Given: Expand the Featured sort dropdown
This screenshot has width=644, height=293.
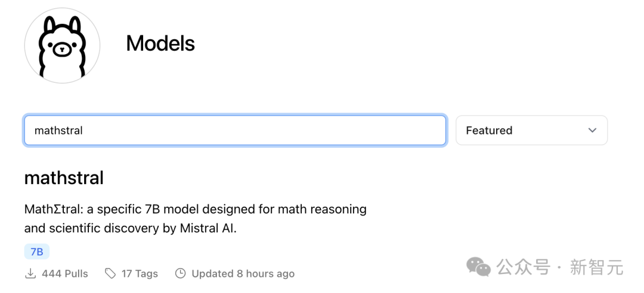Looking at the screenshot, I should (531, 130).
